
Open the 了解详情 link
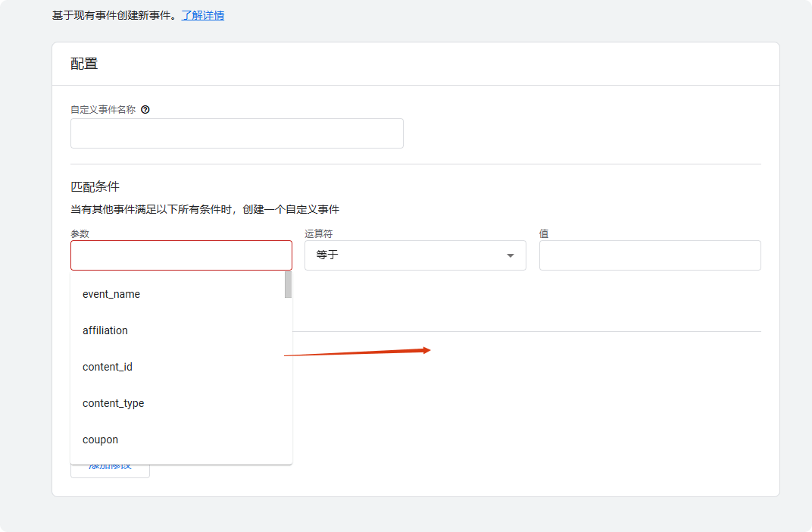pos(202,15)
